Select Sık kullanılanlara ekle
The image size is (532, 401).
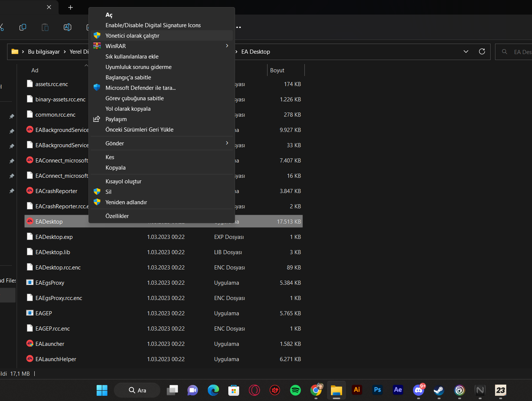point(162,57)
